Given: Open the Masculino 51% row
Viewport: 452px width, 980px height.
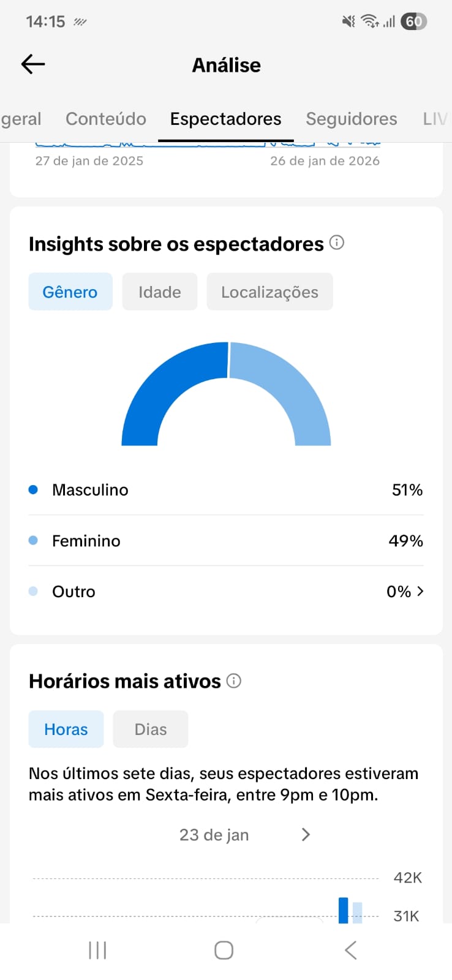Looking at the screenshot, I should 226,490.
